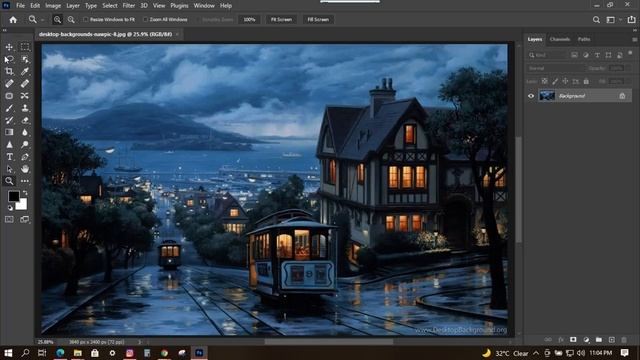Create a new group folder icon

coord(598,340)
